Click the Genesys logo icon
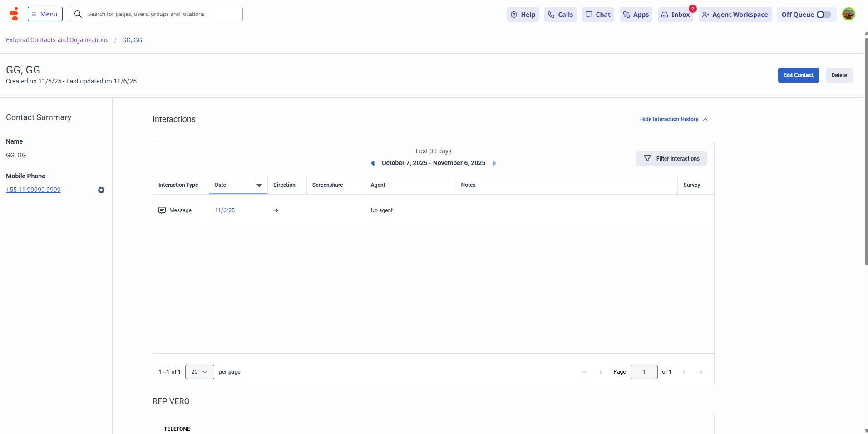This screenshot has height=434, width=868. tap(14, 14)
